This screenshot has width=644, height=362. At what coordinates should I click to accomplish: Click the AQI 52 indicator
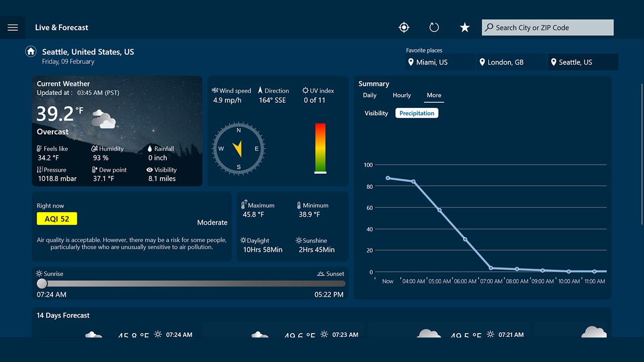[57, 218]
